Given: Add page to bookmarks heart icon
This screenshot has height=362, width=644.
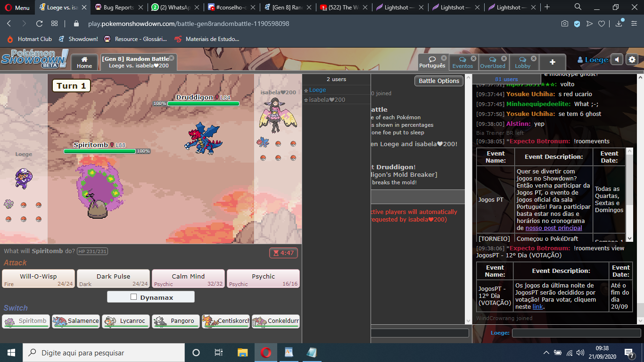Looking at the screenshot, I should pos(602,24).
